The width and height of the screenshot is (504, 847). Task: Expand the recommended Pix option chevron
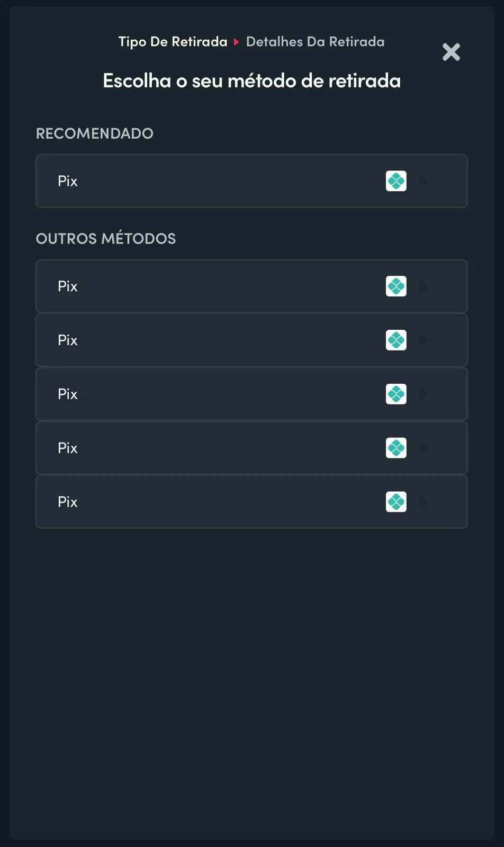(x=424, y=181)
